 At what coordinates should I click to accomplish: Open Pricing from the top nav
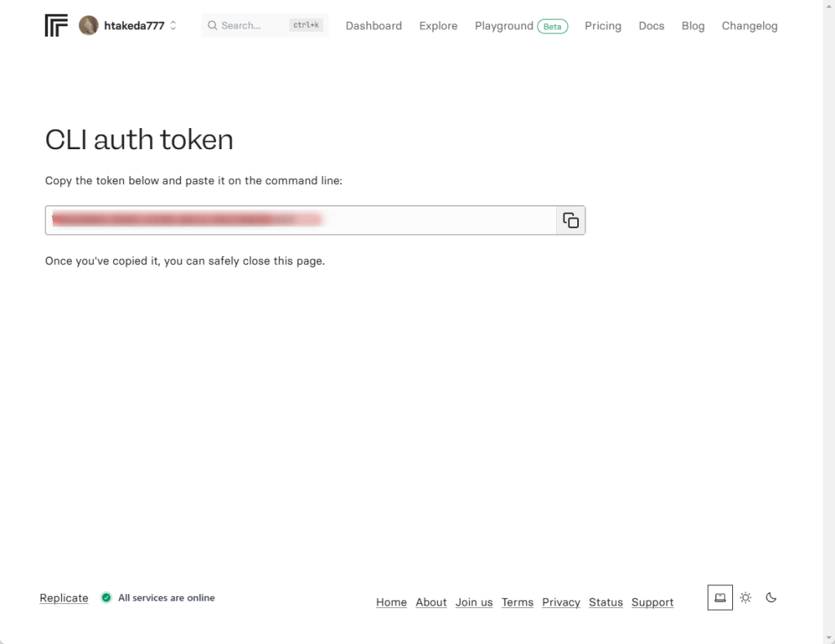coord(603,25)
